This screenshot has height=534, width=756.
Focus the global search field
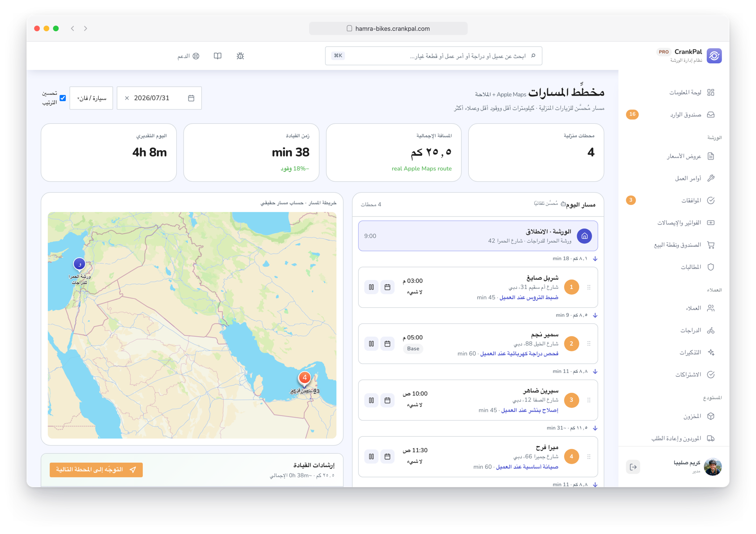(x=433, y=56)
